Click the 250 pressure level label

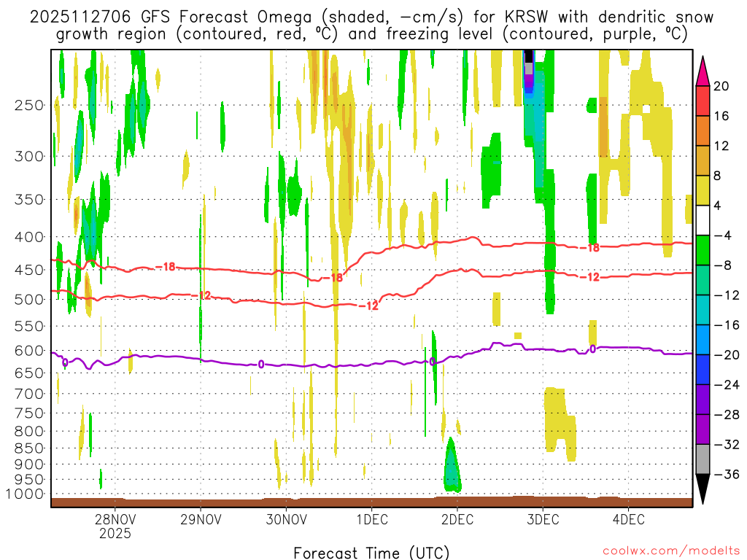(x=29, y=105)
